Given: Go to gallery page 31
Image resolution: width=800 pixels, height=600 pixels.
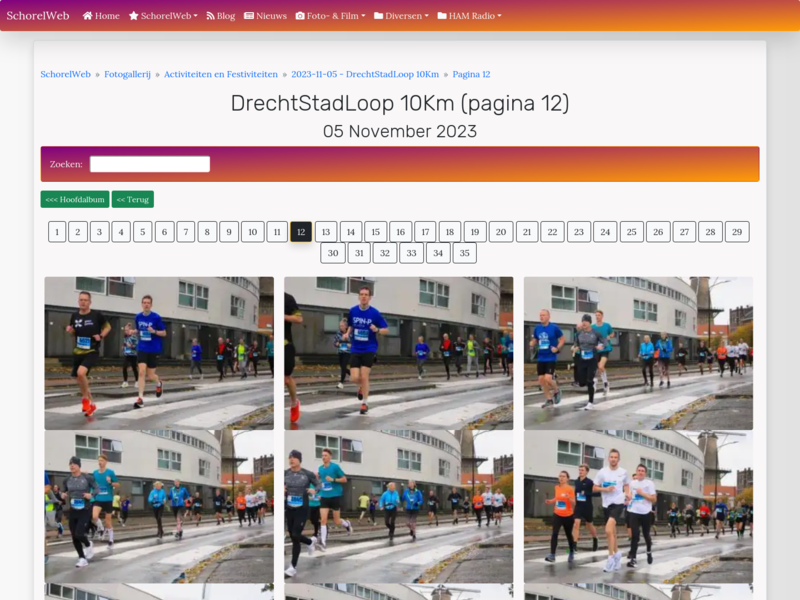Looking at the screenshot, I should tap(359, 253).
